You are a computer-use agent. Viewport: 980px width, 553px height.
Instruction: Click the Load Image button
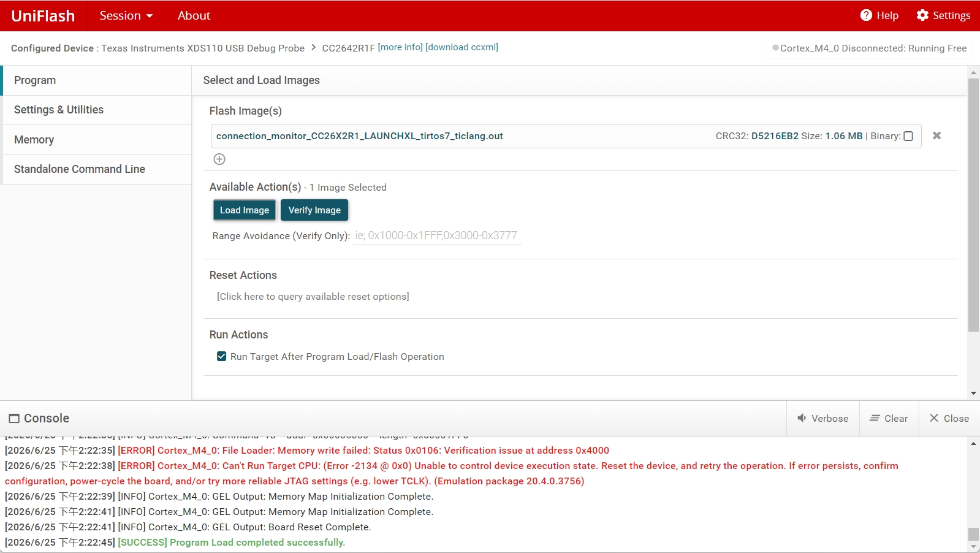(245, 210)
